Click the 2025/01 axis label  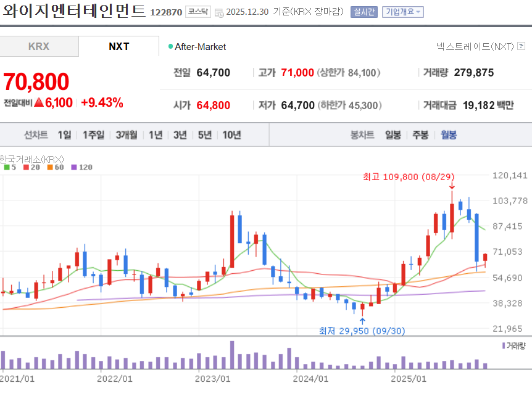coord(409,379)
